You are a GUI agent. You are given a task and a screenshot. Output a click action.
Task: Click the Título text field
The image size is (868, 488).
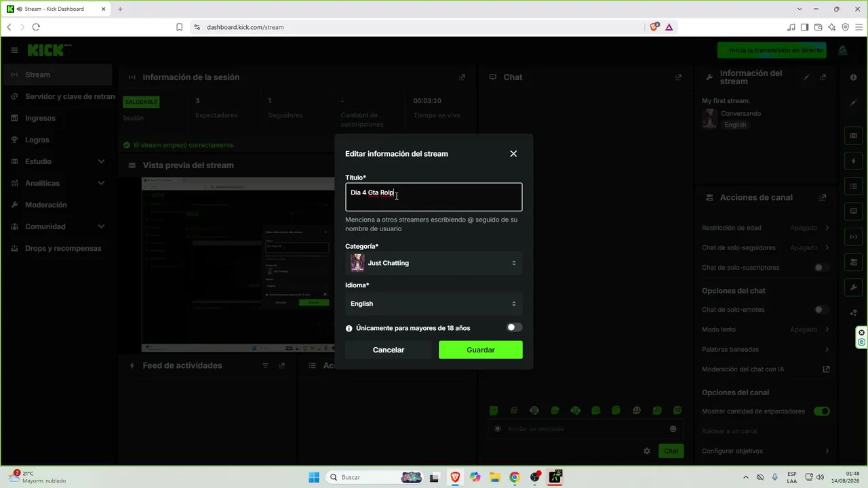(433, 197)
